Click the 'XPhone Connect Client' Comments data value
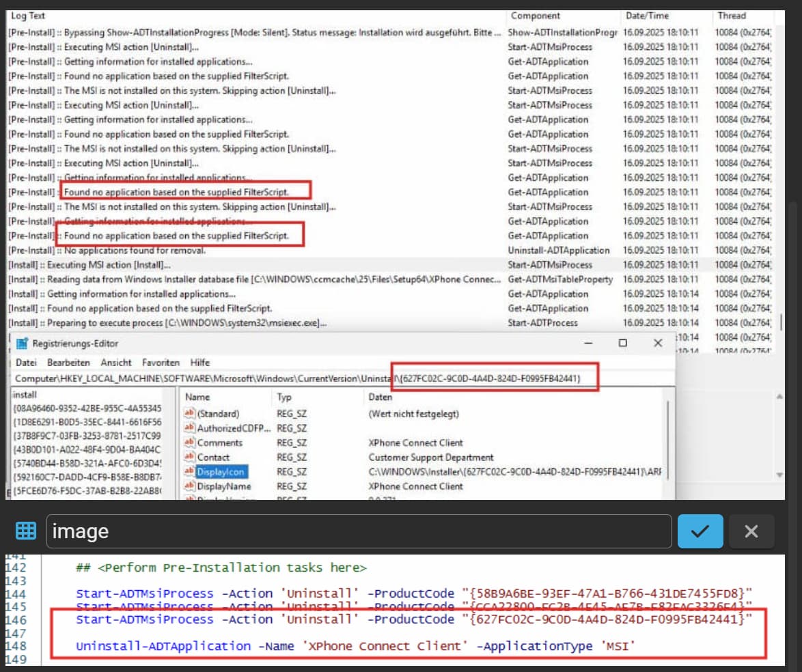 (x=415, y=443)
